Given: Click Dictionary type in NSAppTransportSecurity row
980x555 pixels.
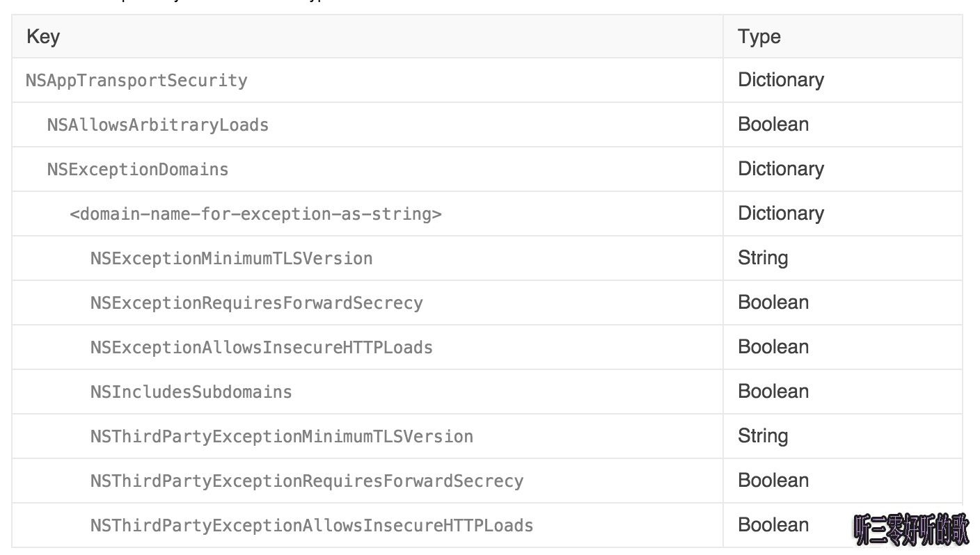Looking at the screenshot, I should 781,80.
